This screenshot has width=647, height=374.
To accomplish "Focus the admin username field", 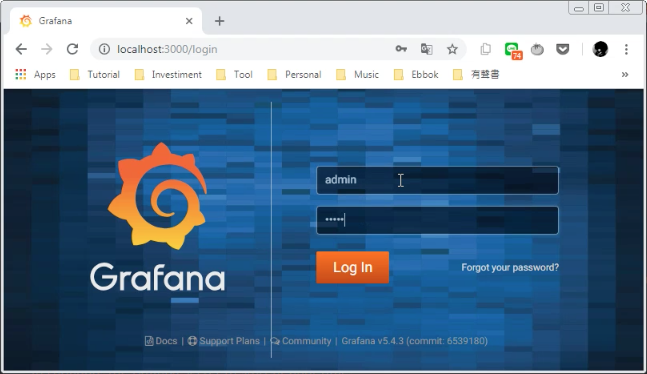I will [437, 180].
